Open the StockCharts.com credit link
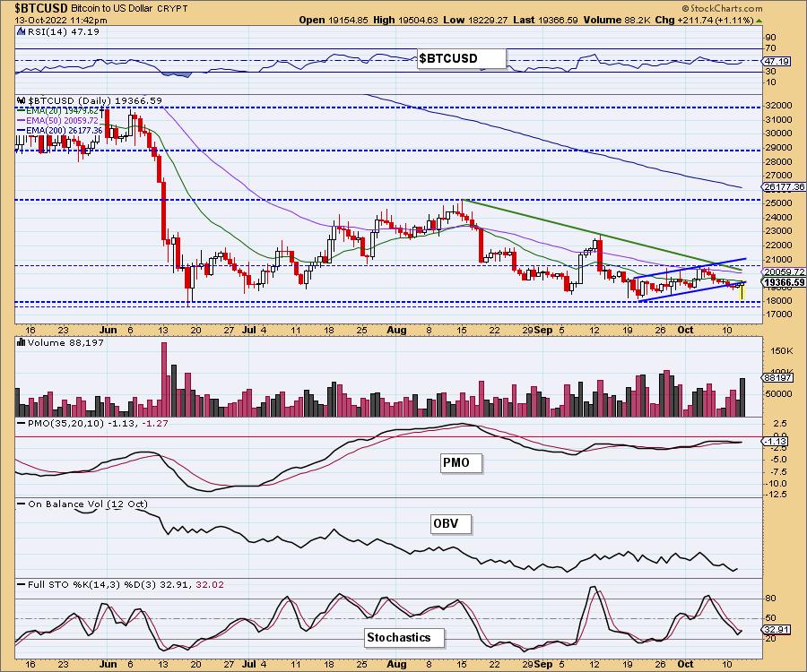807x672 pixels. pyautogui.click(x=726, y=9)
